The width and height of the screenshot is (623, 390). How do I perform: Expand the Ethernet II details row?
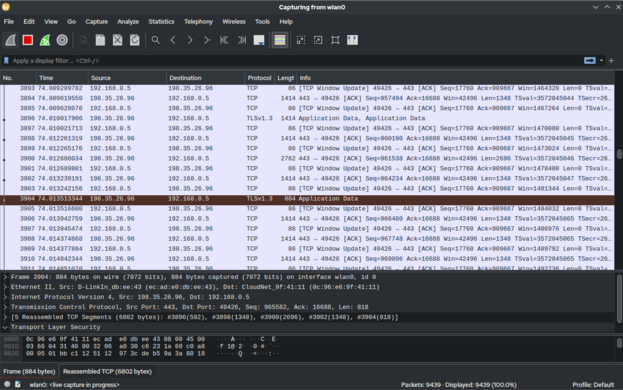coord(5,287)
